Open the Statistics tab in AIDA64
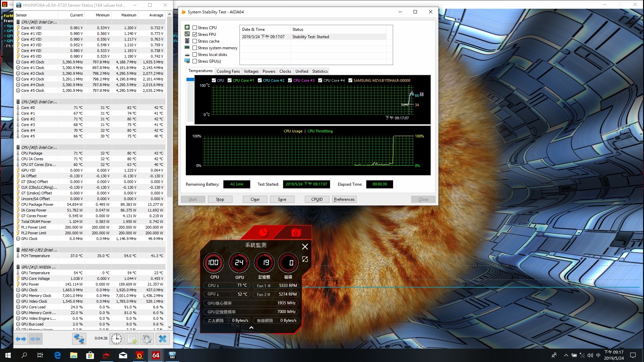The image size is (644, 362). click(x=320, y=71)
